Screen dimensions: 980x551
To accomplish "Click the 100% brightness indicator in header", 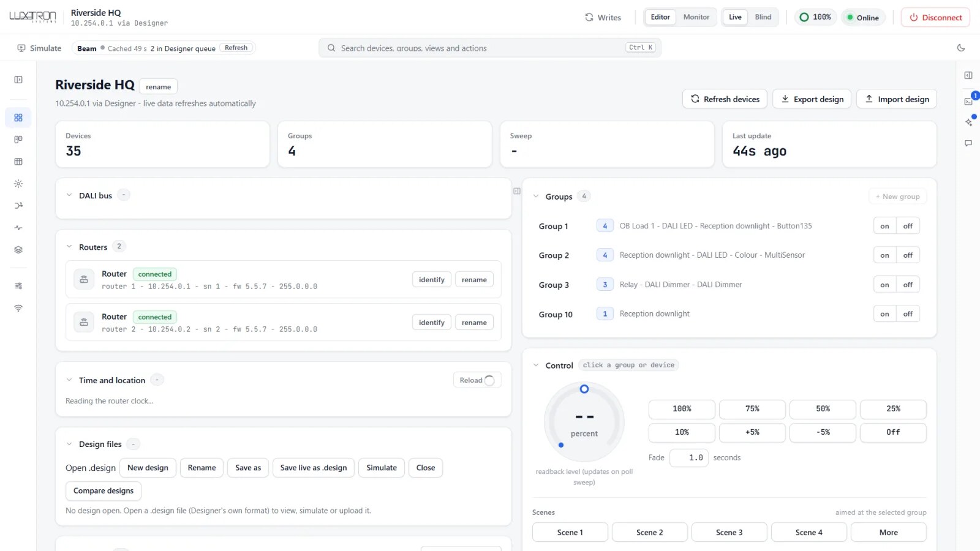I will 815,17.
